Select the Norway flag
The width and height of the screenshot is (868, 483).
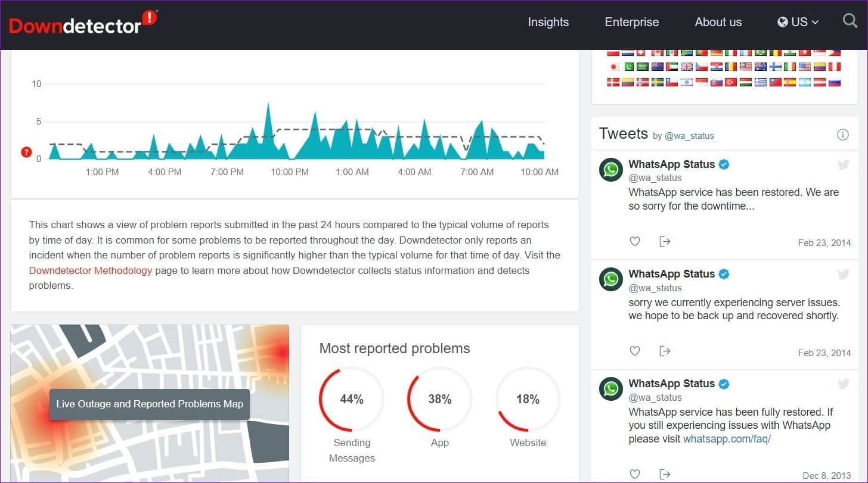click(x=643, y=82)
